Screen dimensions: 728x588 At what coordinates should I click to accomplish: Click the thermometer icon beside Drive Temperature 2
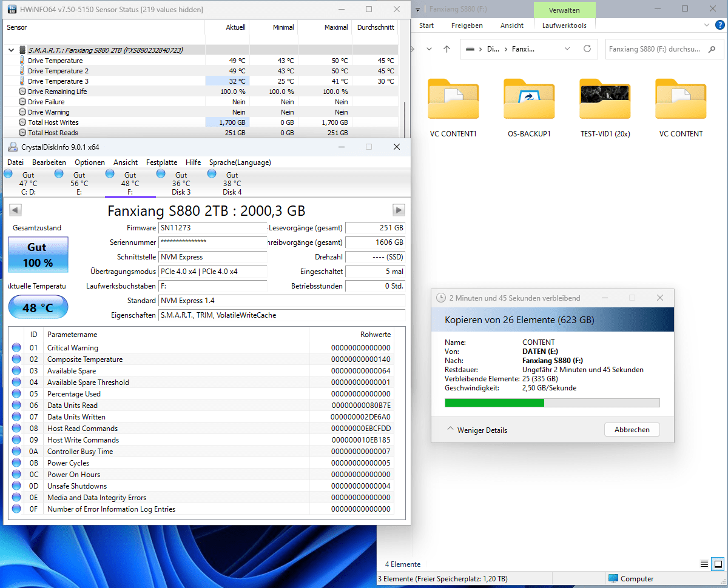(22, 71)
